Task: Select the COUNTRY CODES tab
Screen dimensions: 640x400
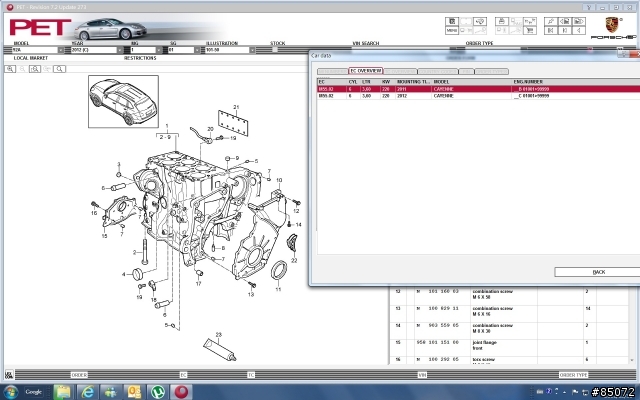Action: point(438,71)
